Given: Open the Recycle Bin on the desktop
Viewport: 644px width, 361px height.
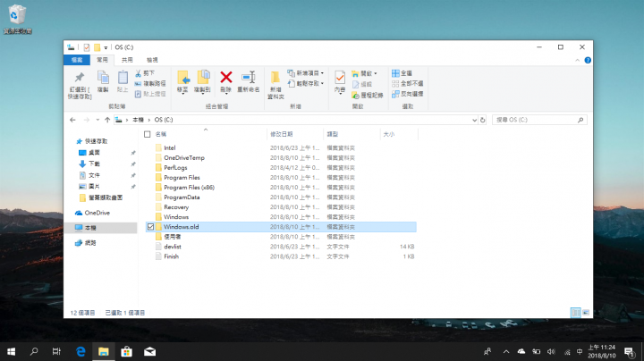Looking at the screenshot, I should 17,19.
